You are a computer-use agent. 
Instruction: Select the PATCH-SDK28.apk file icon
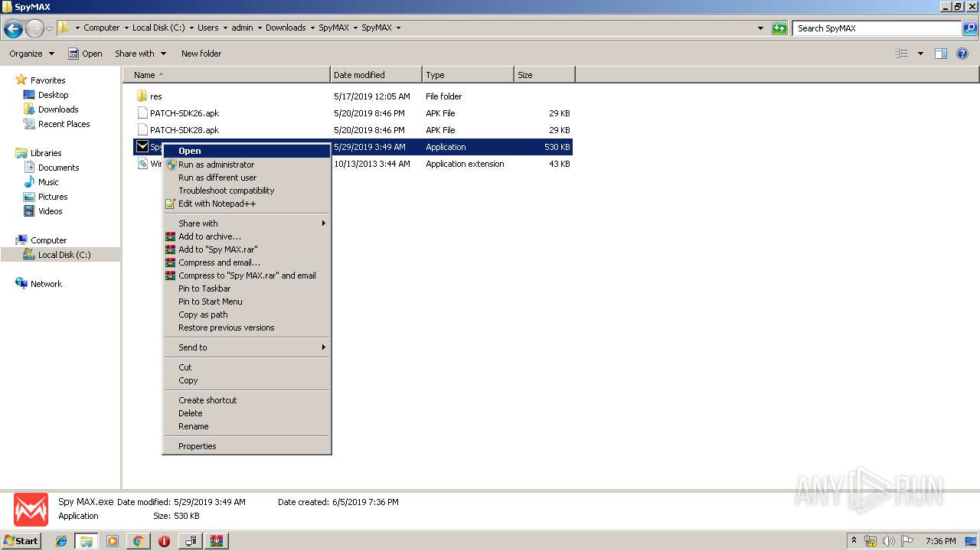tap(142, 130)
